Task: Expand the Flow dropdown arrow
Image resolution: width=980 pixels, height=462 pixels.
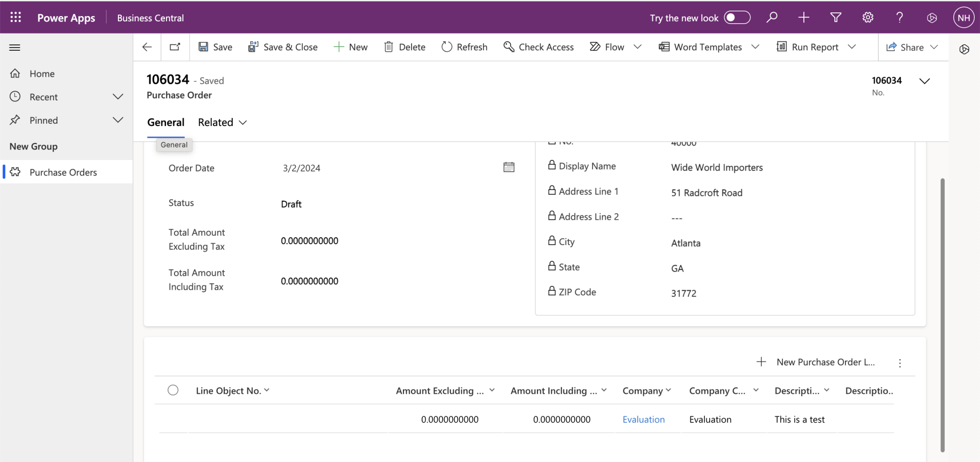Action: tap(637, 47)
